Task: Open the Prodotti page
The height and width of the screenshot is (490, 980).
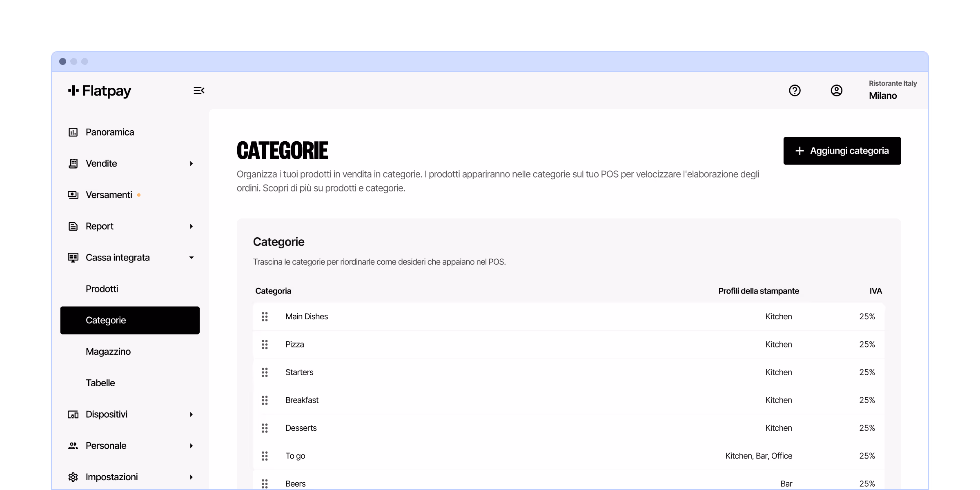Action: tap(102, 289)
